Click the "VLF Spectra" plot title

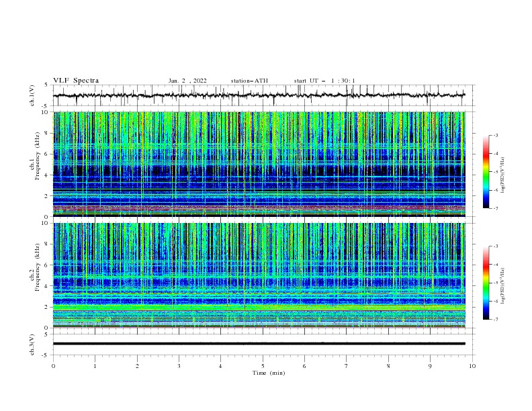click(76, 81)
